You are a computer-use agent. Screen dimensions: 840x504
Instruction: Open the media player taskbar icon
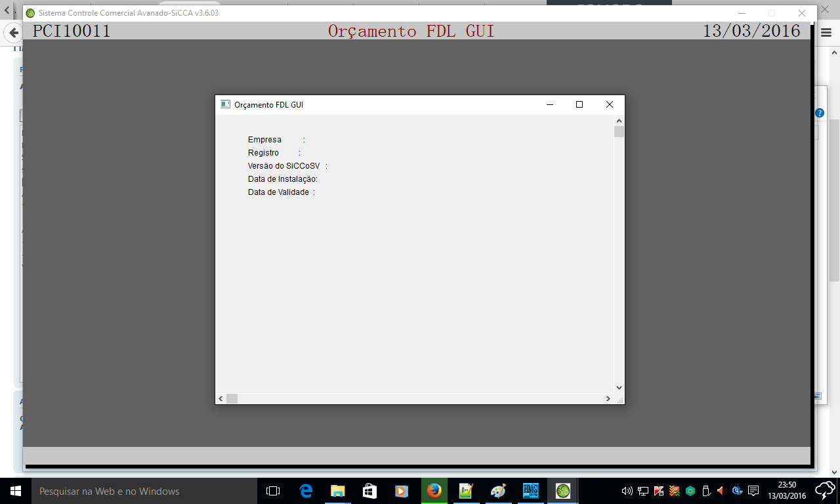(x=402, y=491)
